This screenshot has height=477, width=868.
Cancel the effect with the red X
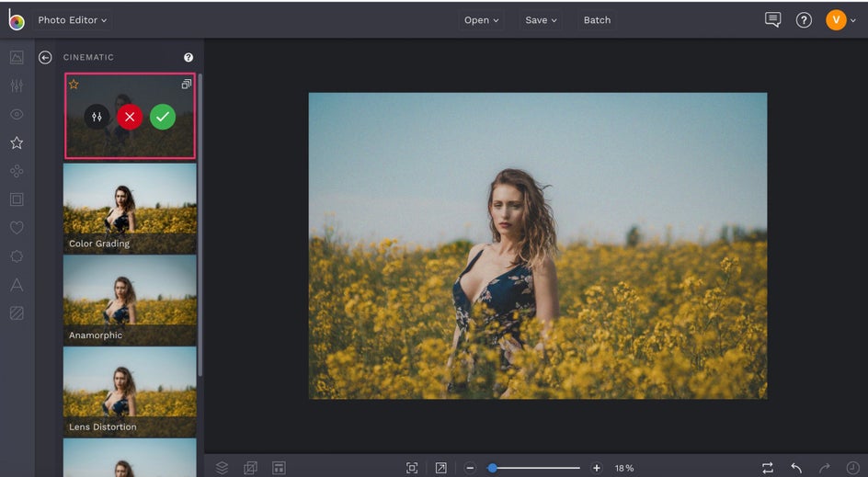click(130, 117)
